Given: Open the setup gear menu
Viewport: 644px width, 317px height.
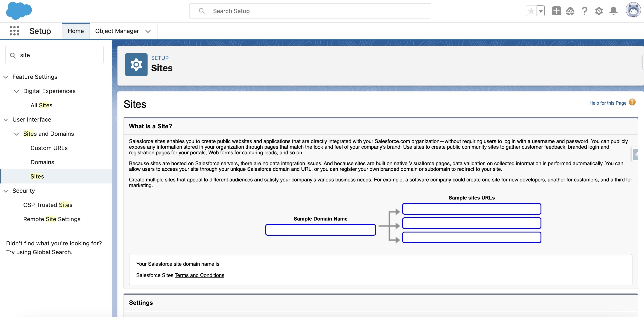Looking at the screenshot, I should (599, 11).
